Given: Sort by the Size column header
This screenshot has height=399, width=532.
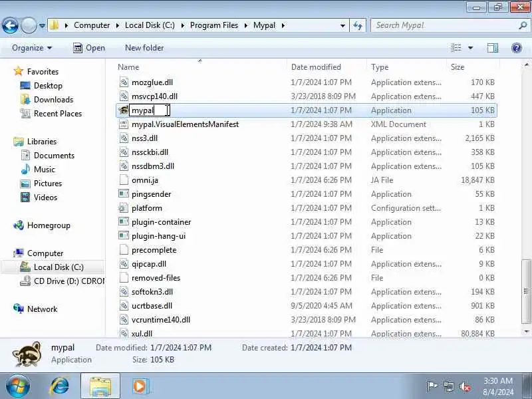Looking at the screenshot, I should [458, 67].
